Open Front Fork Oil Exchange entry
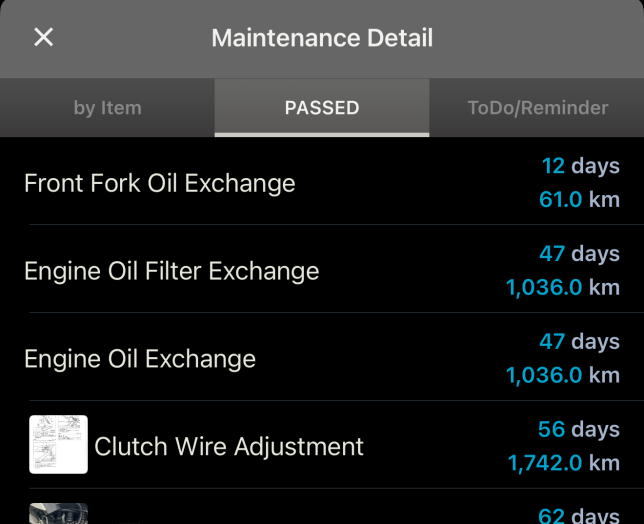Image resolution: width=644 pixels, height=524 pixels. click(160, 183)
